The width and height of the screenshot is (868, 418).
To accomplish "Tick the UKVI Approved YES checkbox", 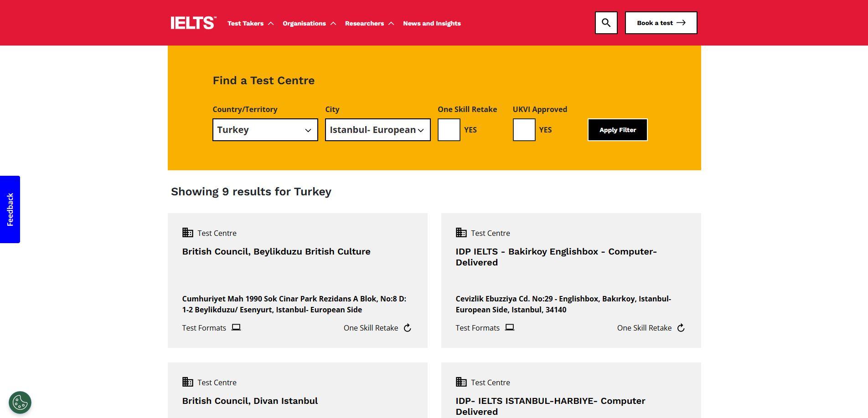I will (524, 130).
